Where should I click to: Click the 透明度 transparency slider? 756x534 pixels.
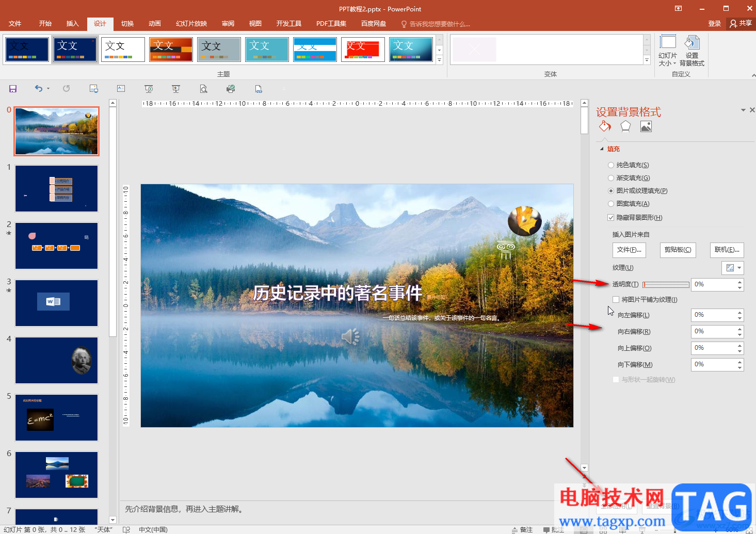[x=666, y=285]
